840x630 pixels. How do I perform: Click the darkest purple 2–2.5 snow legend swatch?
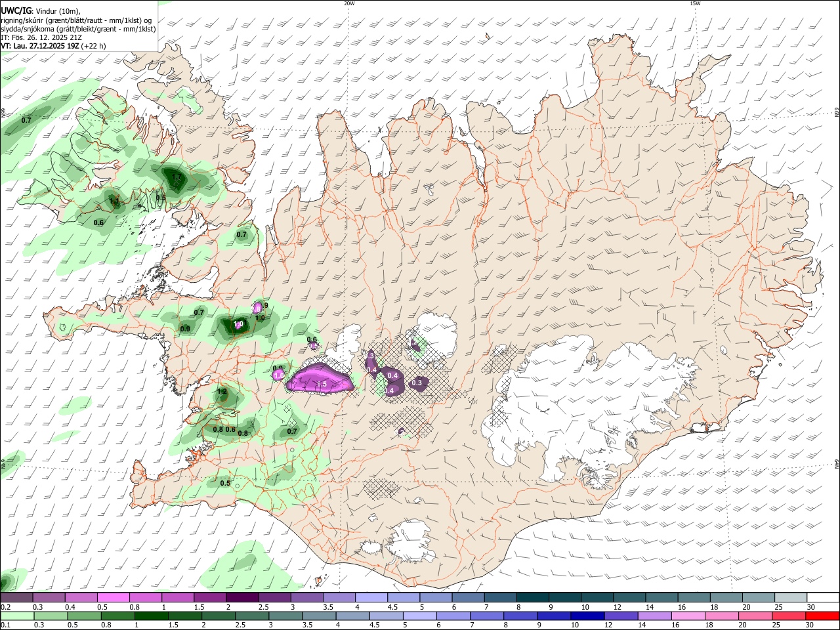[x=241, y=598]
